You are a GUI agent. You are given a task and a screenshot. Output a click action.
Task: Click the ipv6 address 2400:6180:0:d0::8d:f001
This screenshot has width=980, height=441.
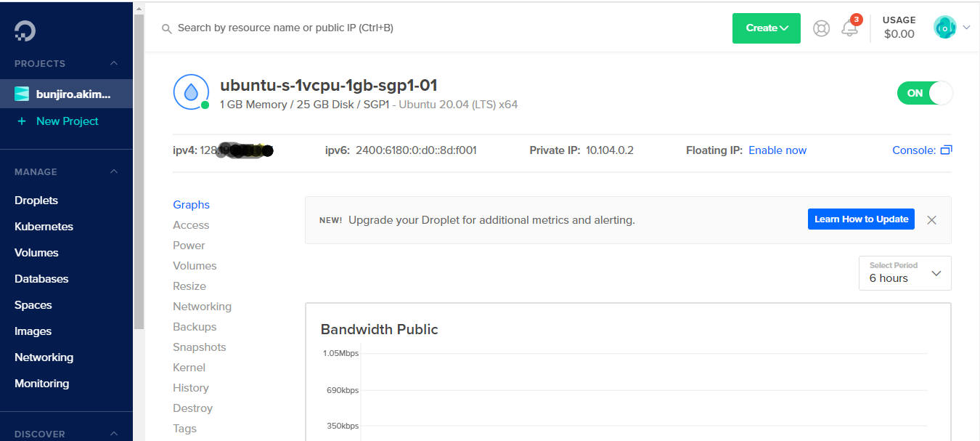click(416, 150)
